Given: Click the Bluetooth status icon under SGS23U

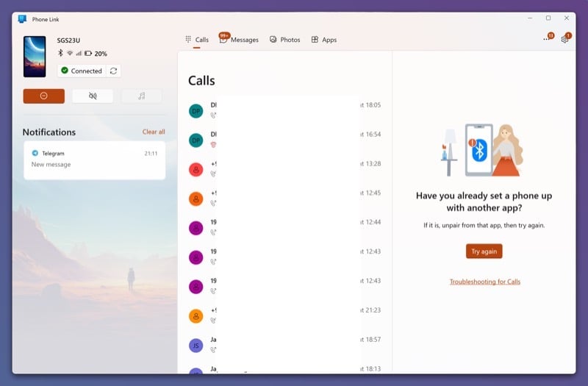Looking at the screenshot, I should click(60, 53).
